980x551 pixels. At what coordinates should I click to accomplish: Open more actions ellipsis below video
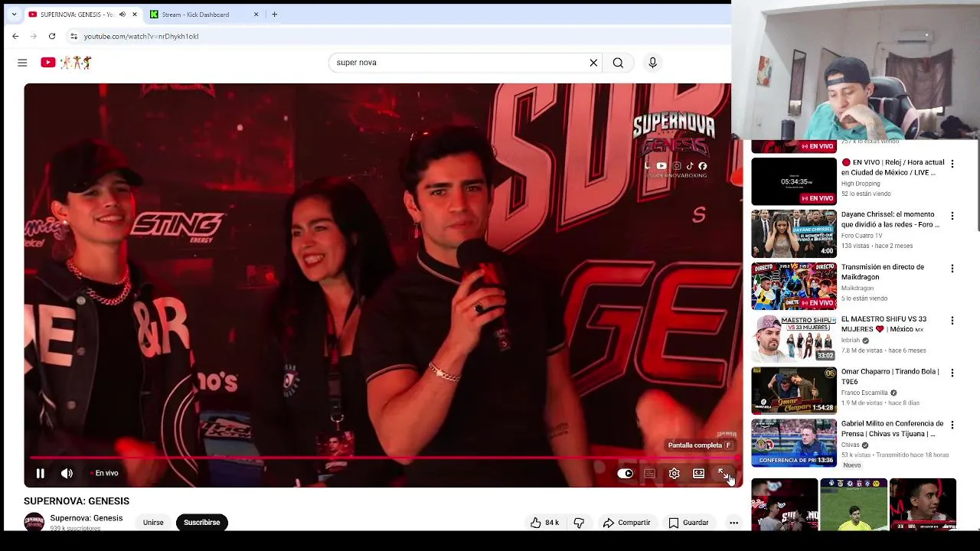[x=733, y=523]
